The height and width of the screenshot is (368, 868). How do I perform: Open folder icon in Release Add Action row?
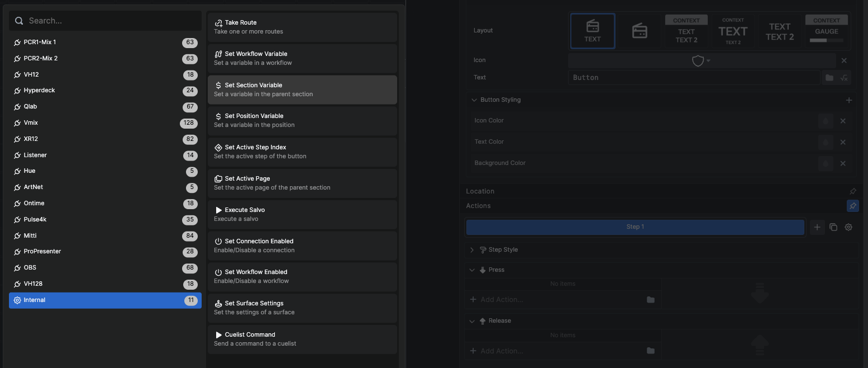(651, 351)
